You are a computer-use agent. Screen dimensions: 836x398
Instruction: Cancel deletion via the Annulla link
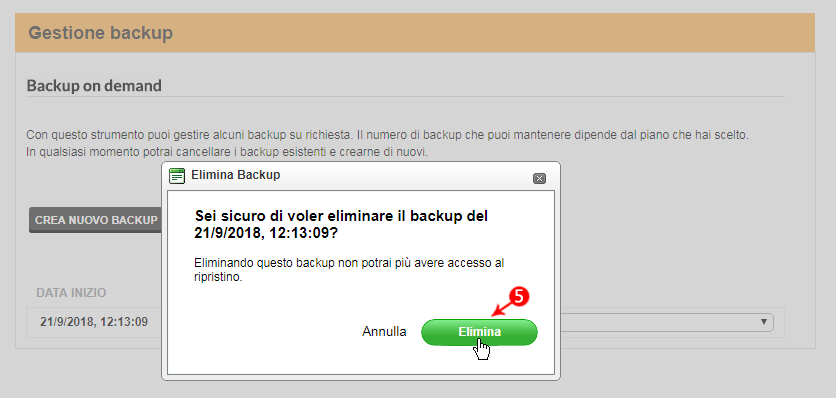pyautogui.click(x=384, y=332)
